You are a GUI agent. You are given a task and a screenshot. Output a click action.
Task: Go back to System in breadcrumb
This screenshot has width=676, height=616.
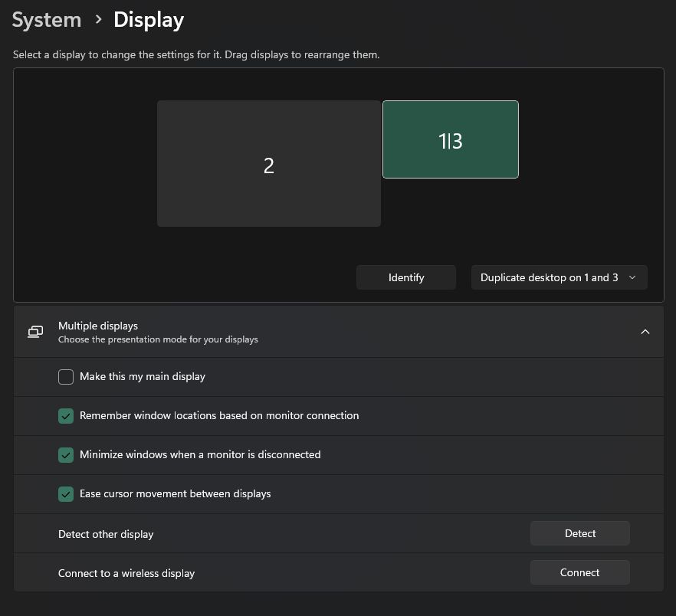pyautogui.click(x=47, y=20)
